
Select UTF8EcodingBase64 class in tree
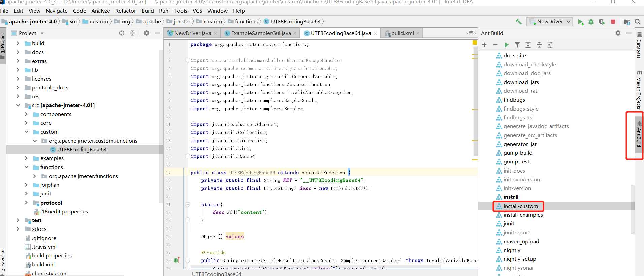pyautogui.click(x=82, y=149)
